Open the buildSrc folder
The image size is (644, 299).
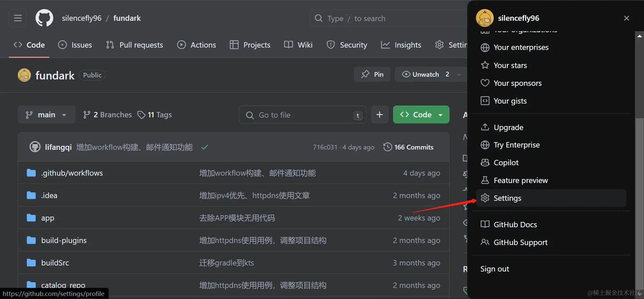point(55,263)
